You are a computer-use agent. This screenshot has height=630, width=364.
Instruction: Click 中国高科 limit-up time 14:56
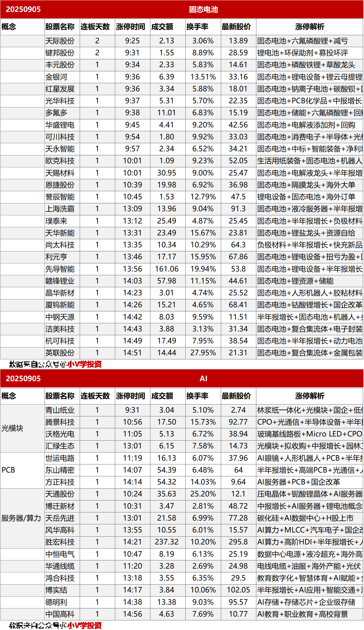pyautogui.click(x=132, y=614)
